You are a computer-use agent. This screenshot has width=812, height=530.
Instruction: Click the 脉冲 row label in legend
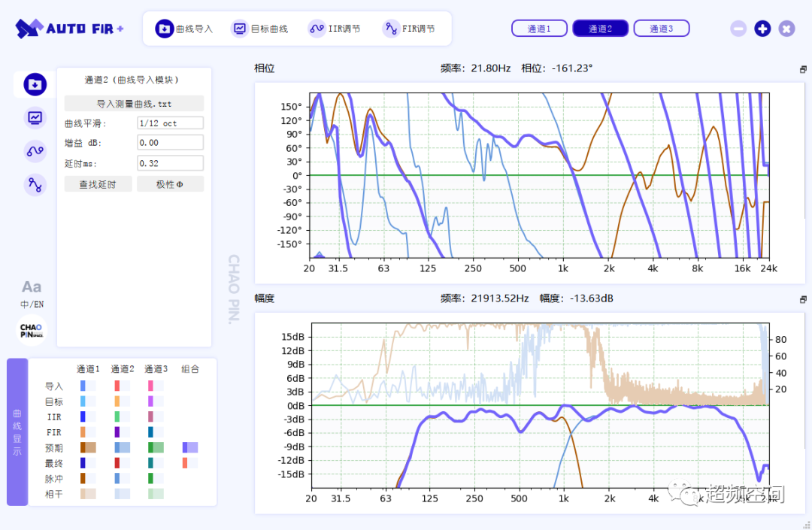tap(54, 479)
